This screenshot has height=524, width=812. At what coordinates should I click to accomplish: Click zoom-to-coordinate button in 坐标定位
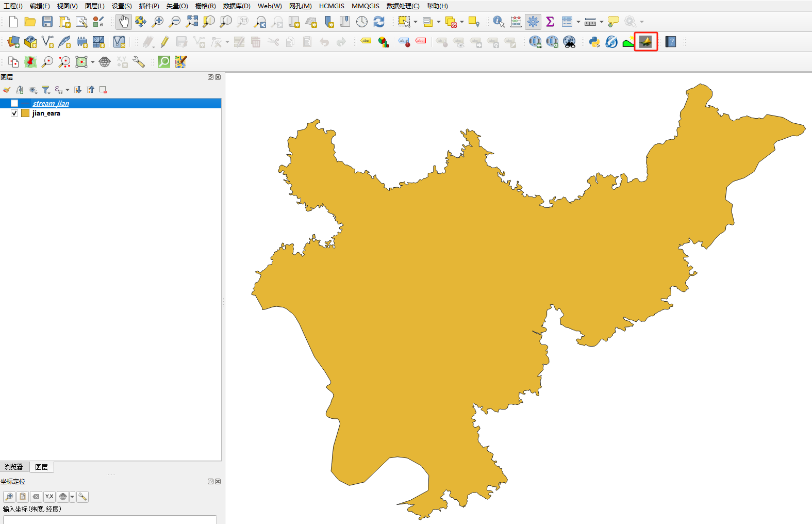[x=9, y=497]
